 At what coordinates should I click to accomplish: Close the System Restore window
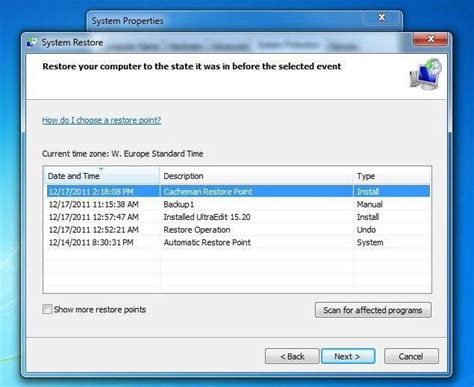tap(430, 39)
